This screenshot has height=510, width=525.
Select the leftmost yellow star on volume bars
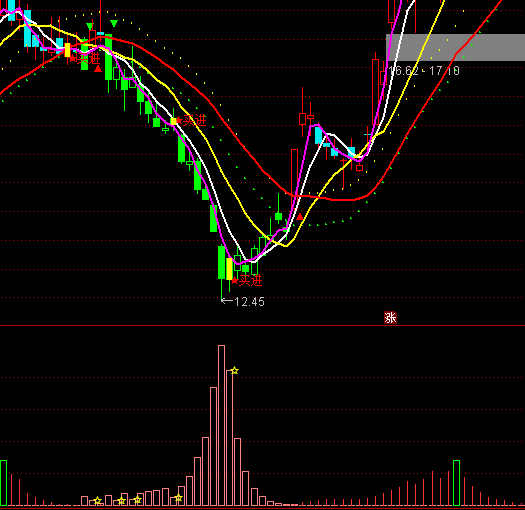point(97,501)
